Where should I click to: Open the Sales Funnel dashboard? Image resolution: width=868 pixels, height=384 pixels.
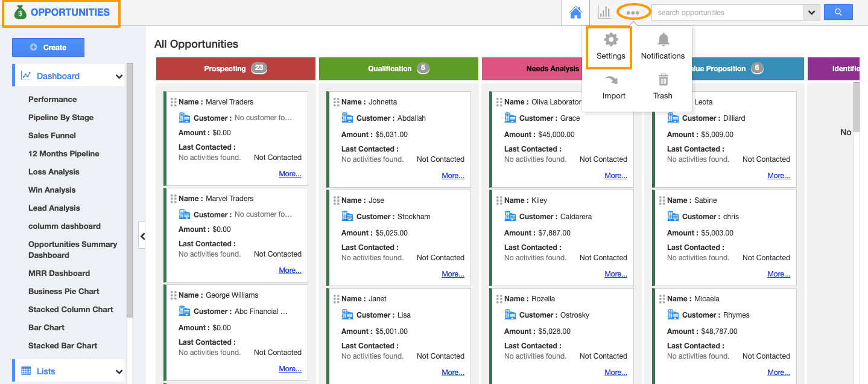point(52,135)
